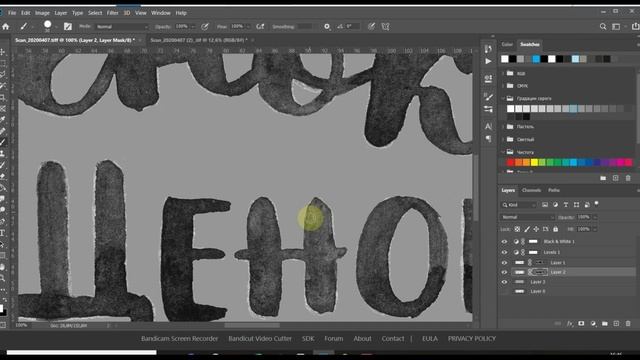The width and height of the screenshot is (640, 360).
Task: Click the Contact link
Action: click(393, 338)
